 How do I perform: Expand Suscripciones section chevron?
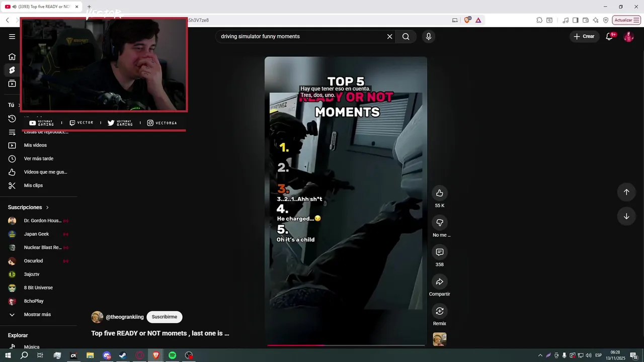tap(47, 207)
